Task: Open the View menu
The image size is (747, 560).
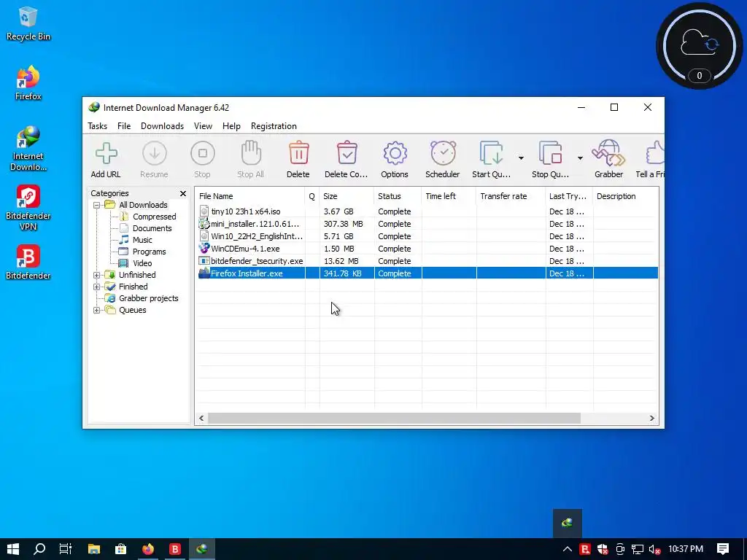Action: pos(203,126)
